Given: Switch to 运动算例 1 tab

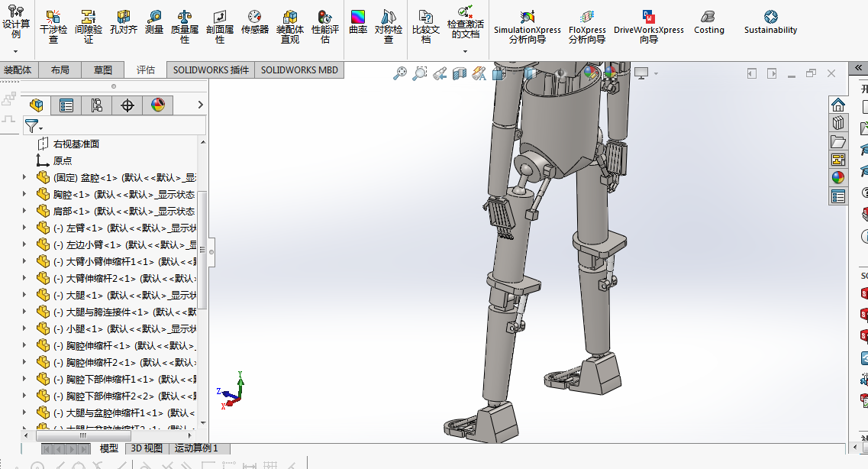Looking at the screenshot, I should pos(196,448).
